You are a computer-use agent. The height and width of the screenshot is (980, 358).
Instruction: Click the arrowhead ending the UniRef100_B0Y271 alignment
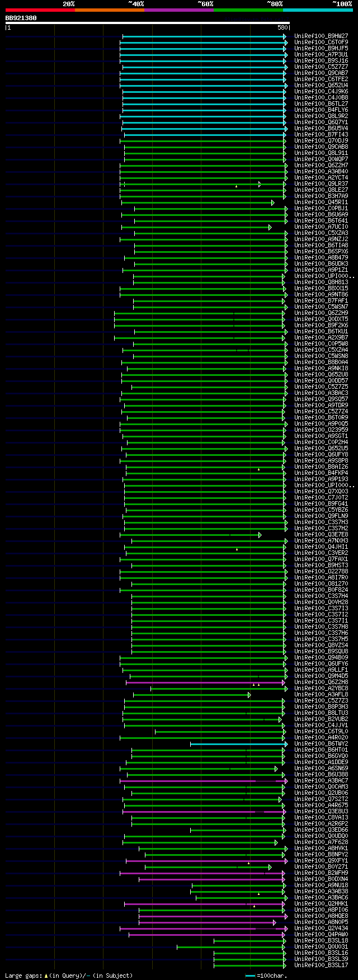270,867
